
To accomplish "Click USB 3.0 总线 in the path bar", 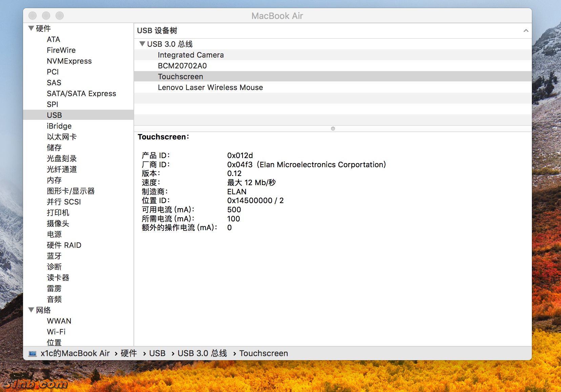I will (202, 353).
